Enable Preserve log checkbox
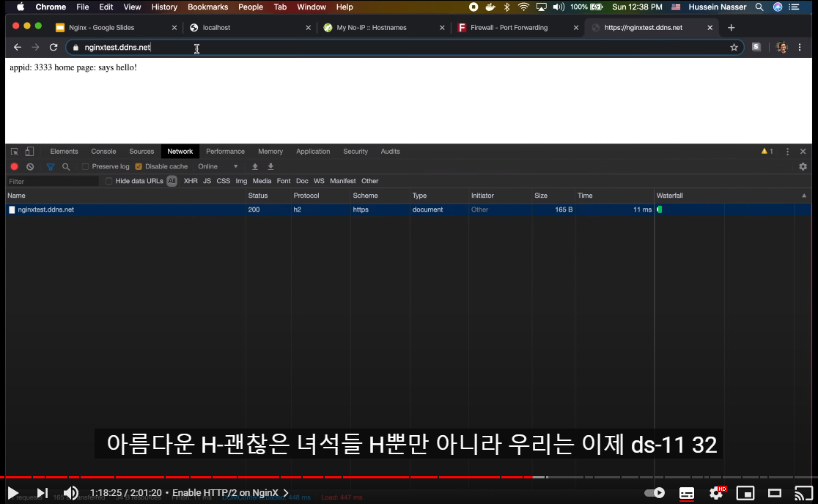Screen dimensions: 818x504 point(86,167)
